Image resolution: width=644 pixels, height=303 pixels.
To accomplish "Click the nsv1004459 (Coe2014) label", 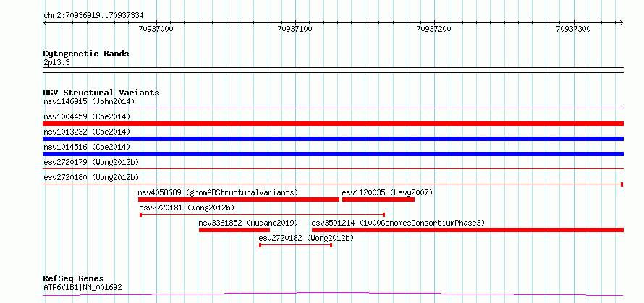I will pos(87,116).
